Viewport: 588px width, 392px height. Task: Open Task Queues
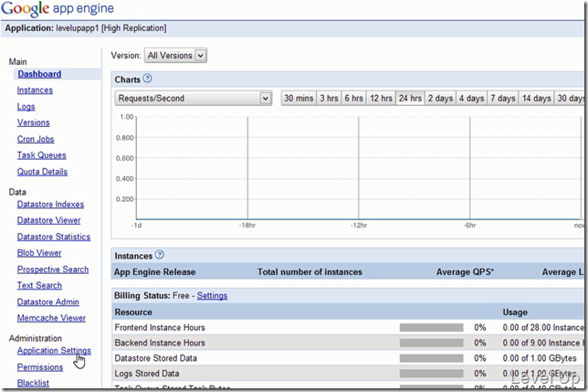click(42, 155)
